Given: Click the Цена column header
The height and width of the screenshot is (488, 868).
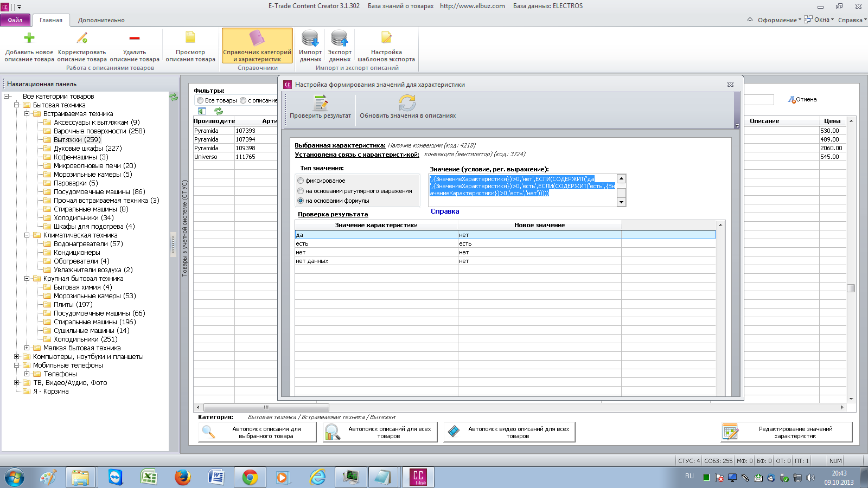Looking at the screenshot, I should click(x=832, y=121).
